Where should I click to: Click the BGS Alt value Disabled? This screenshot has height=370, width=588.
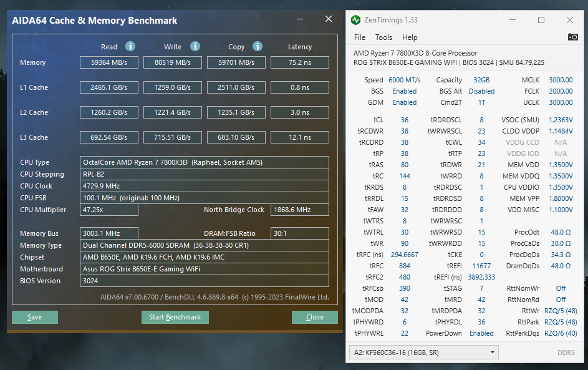coord(481,91)
